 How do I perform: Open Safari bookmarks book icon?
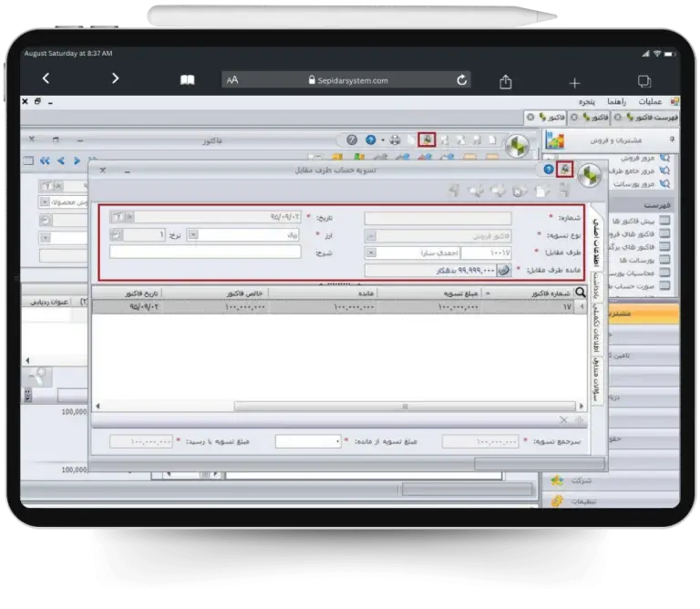(x=187, y=80)
